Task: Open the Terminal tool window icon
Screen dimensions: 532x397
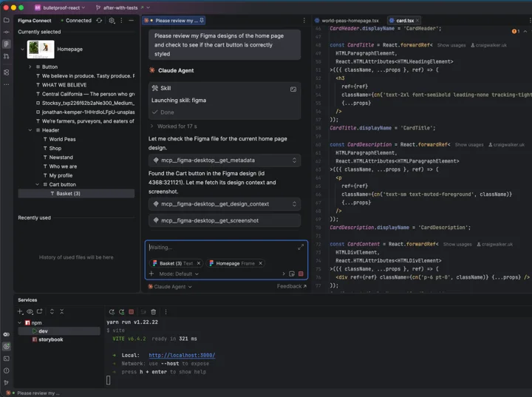Action: (x=7, y=359)
